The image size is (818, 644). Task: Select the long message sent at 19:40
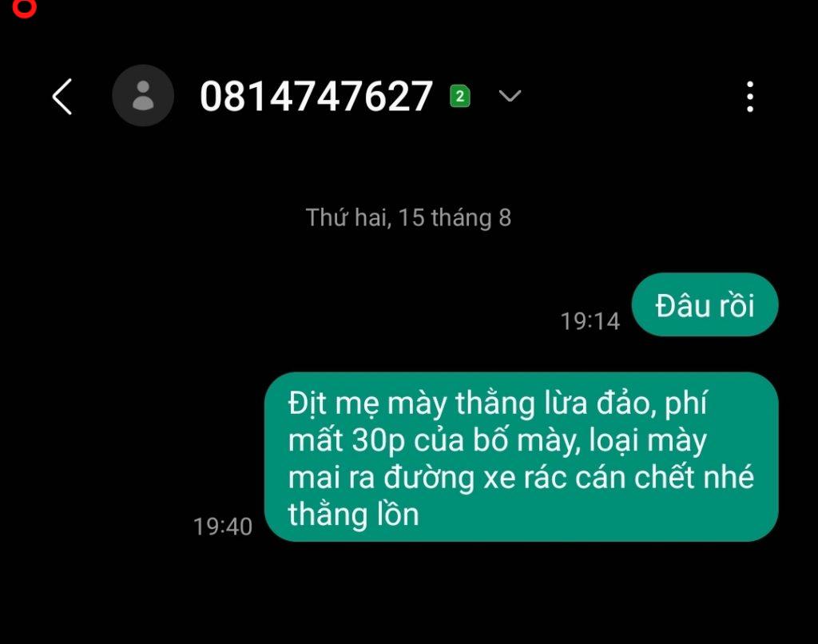click(x=521, y=457)
